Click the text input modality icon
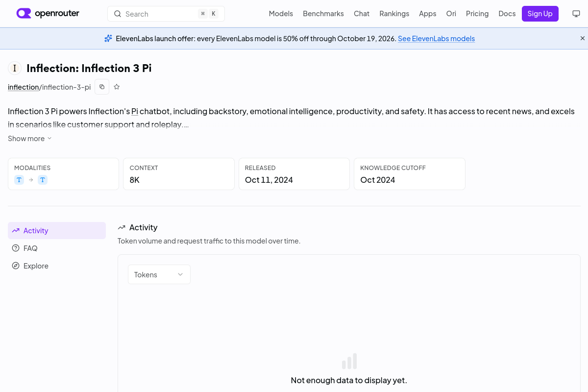 19,180
